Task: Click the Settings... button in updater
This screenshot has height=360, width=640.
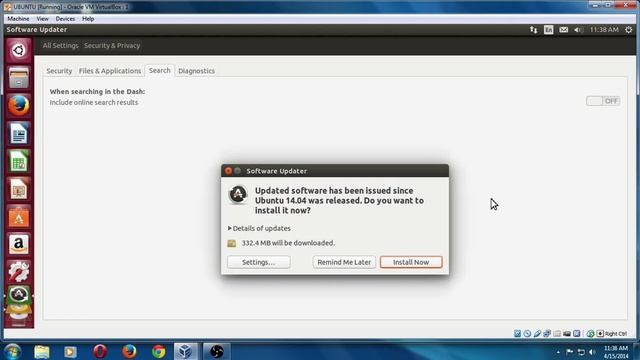Action: tap(259, 262)
